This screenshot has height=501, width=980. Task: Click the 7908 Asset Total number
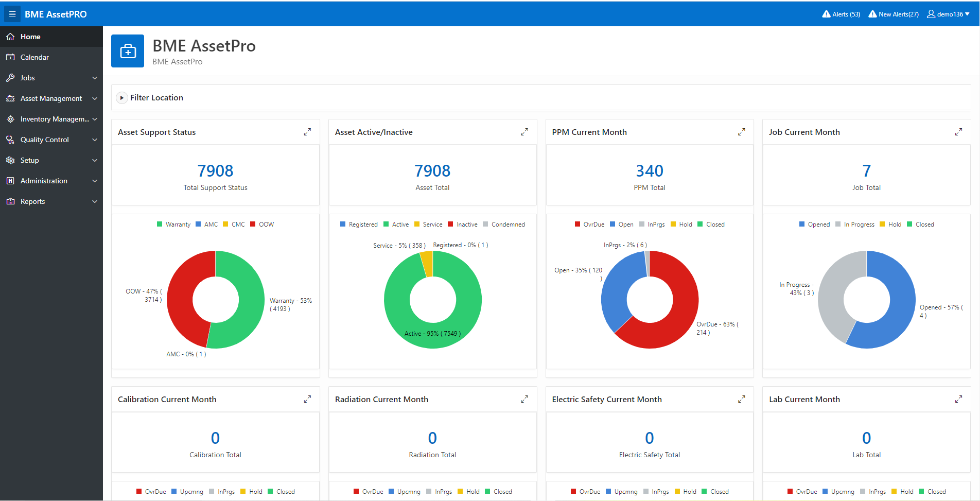click(x=432, y=170)
